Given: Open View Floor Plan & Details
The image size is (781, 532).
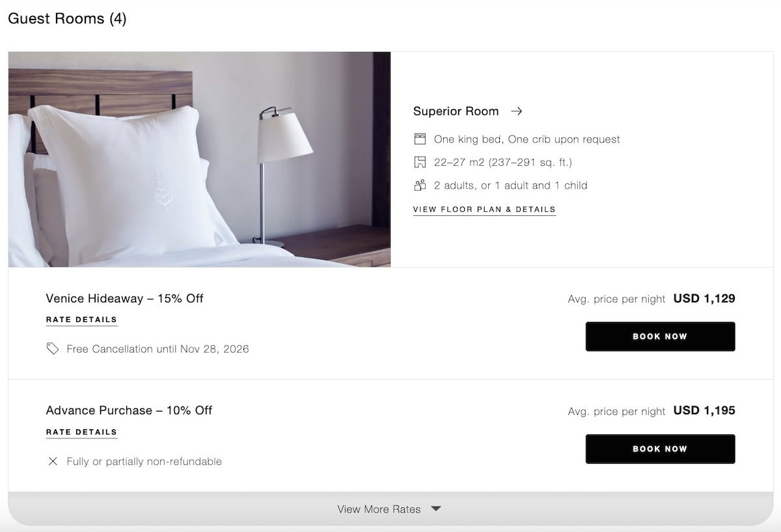Looking at the screenshot, I should pyautogui.click(x=484, y=209).
